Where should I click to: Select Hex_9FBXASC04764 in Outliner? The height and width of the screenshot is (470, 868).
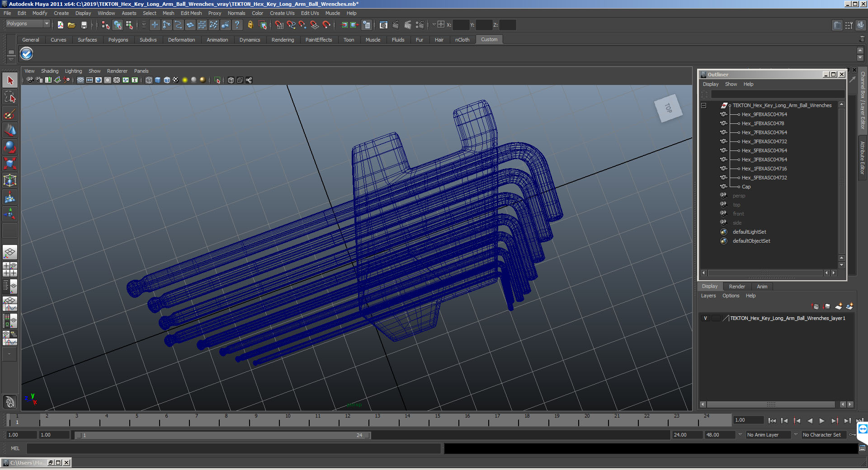[x=764, y=114]
